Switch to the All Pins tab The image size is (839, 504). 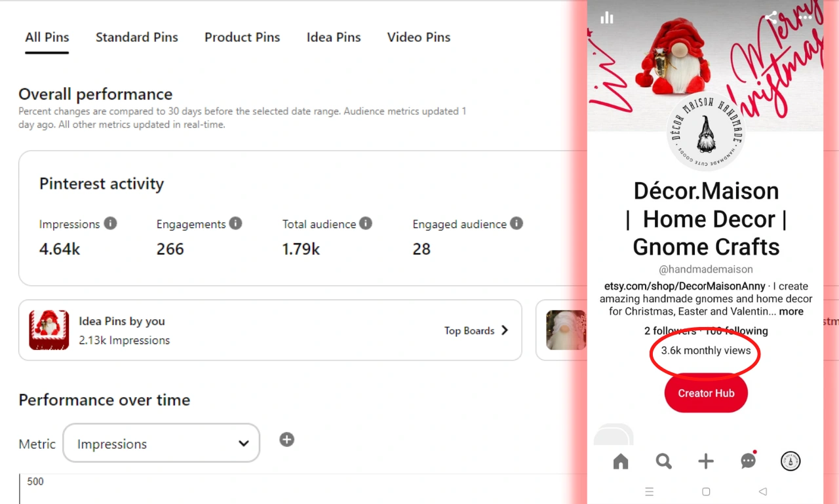47,37
